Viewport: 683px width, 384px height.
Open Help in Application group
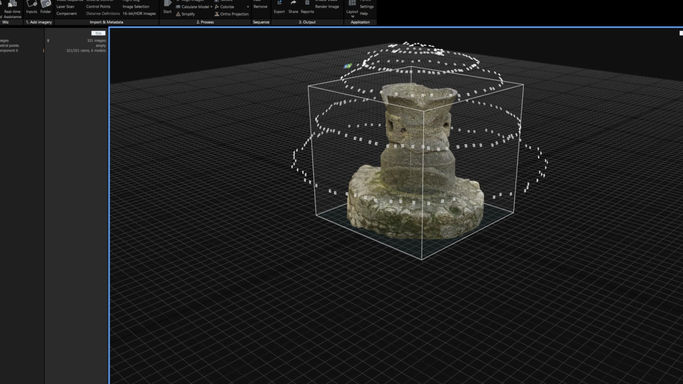click(364, 13)
